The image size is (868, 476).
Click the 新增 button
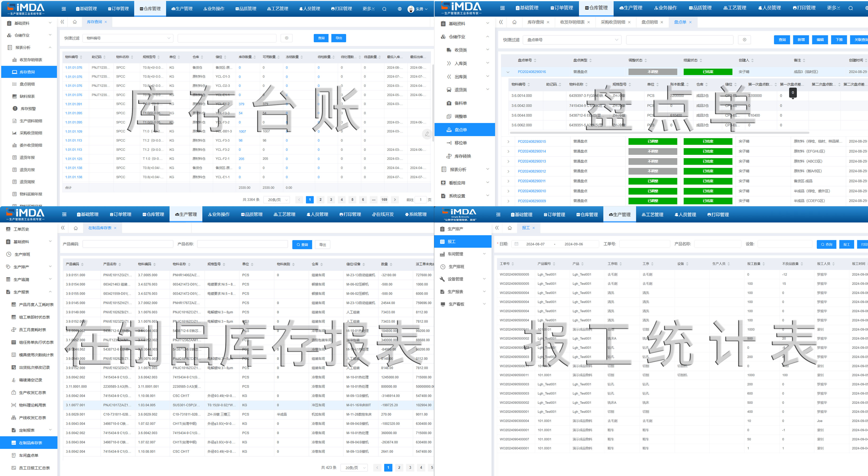pos(801,40)
